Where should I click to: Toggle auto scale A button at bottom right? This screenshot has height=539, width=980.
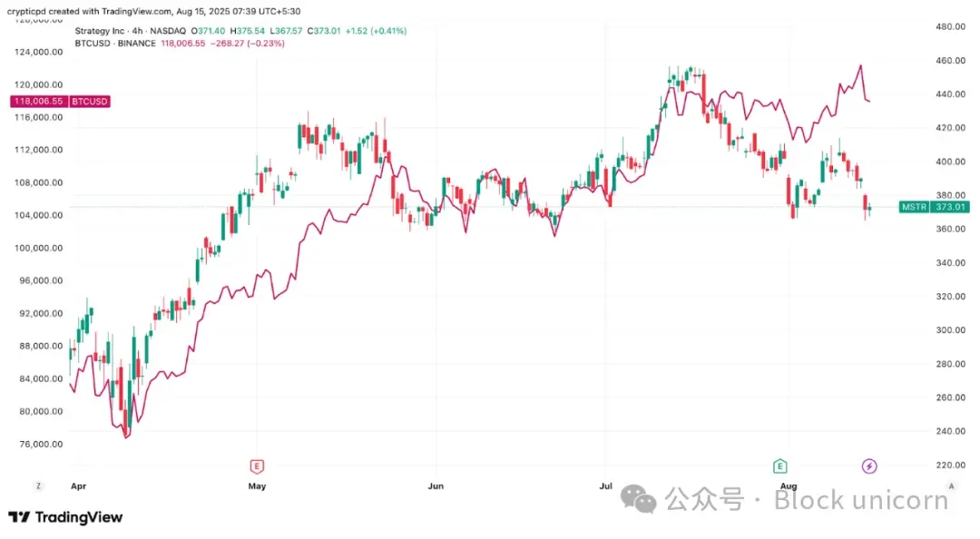(950, 485)
